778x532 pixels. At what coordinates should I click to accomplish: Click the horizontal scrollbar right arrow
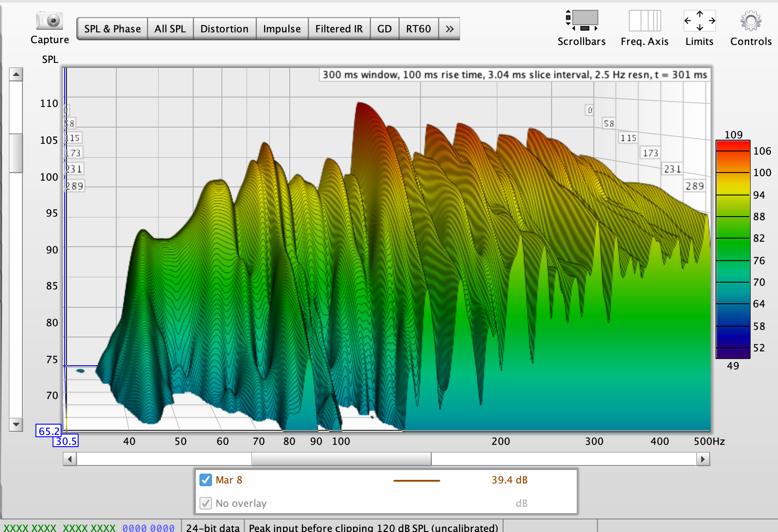click(703, 459)
